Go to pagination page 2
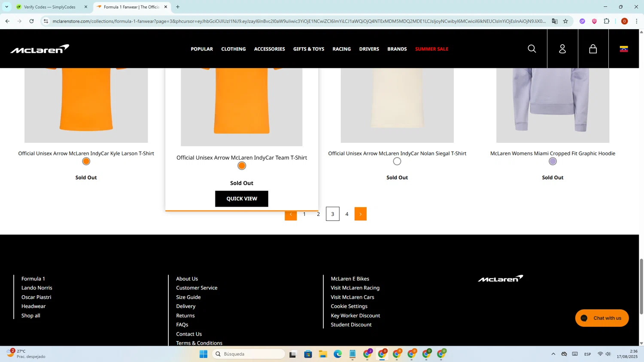Image resolution: width=644 pixels, height=362 pixels. coord(318,214)
